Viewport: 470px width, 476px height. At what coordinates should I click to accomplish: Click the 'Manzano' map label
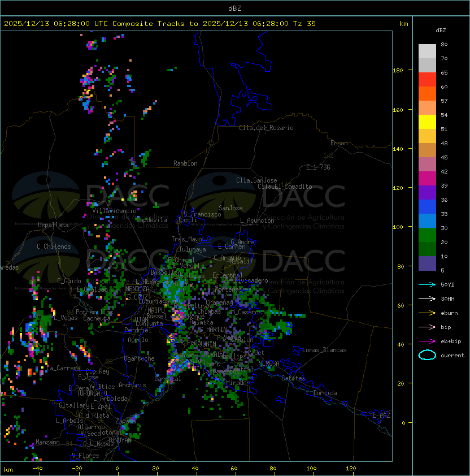tap(47, 442)
